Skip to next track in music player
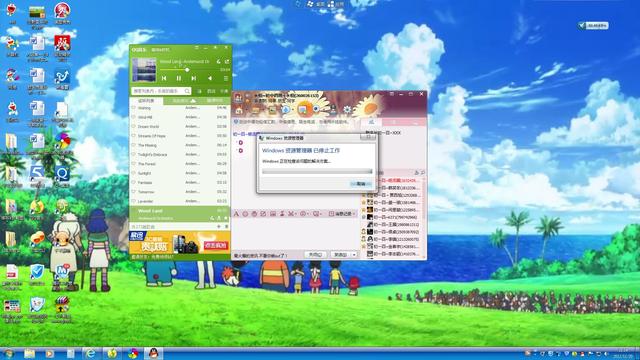 (x=194, y=78)
